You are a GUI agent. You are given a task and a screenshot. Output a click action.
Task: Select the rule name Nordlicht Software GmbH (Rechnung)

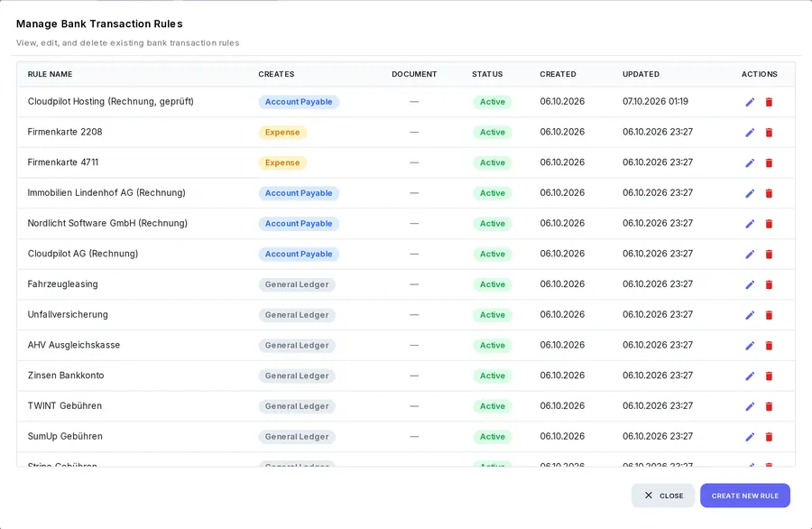(x=107, y=223)
